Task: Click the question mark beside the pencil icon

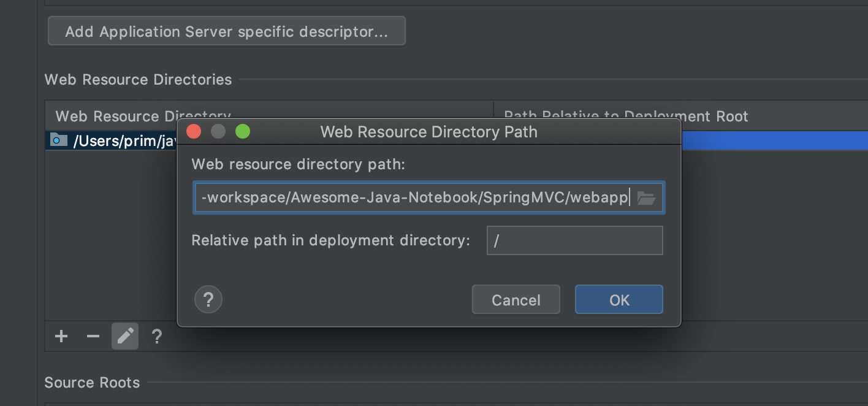Action: 157,336
